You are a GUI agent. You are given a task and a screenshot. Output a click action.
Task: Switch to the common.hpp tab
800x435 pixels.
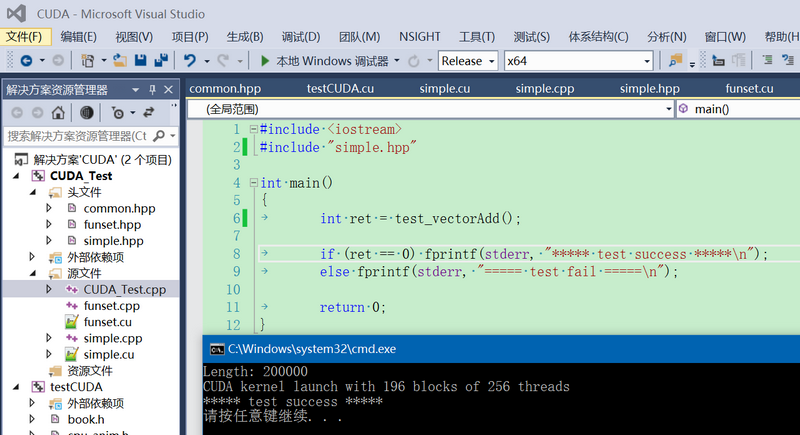[x=225, y=89]
